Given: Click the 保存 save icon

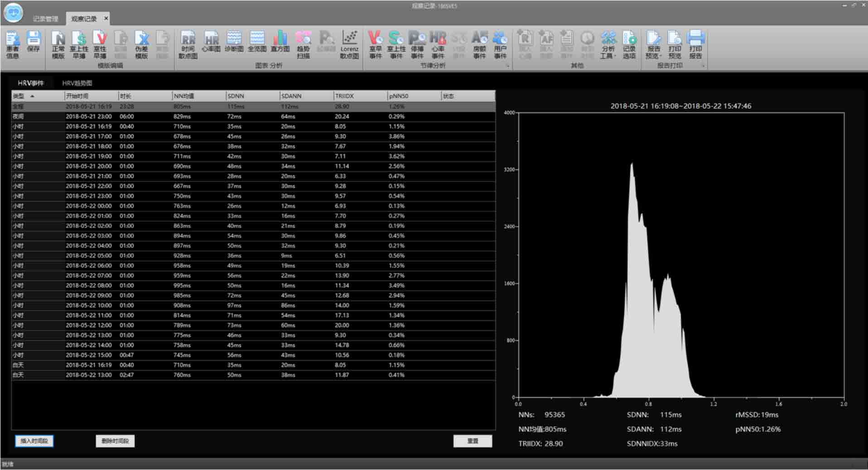Looking at the screenshot, I should tap(33, 41).
